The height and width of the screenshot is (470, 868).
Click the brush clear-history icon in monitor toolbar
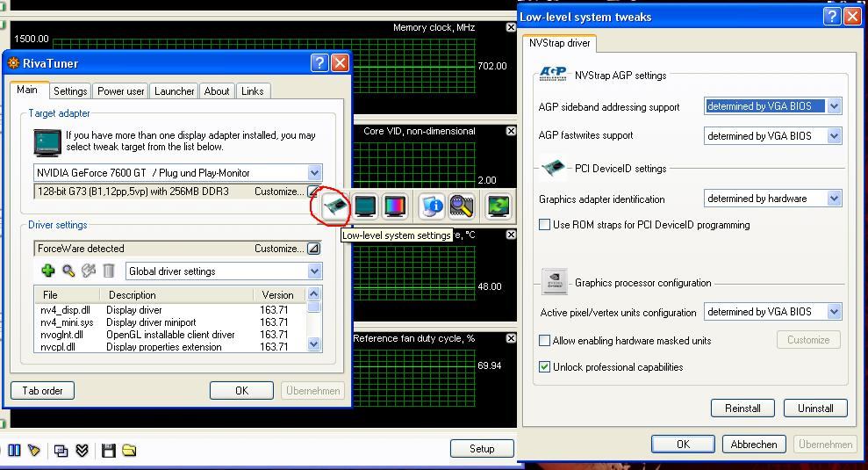(34, 450)
